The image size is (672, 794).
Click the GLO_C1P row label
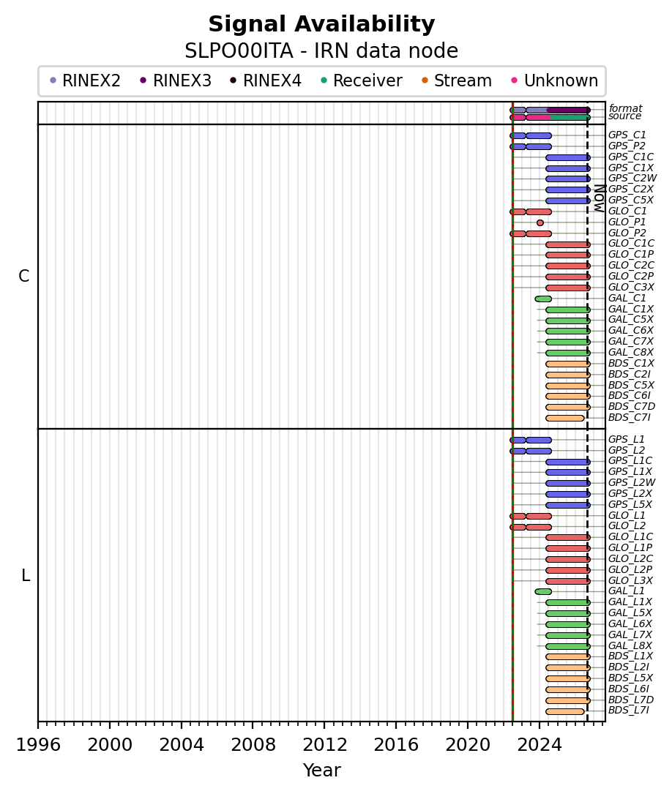pyautogui.click(x=631, y=254)
